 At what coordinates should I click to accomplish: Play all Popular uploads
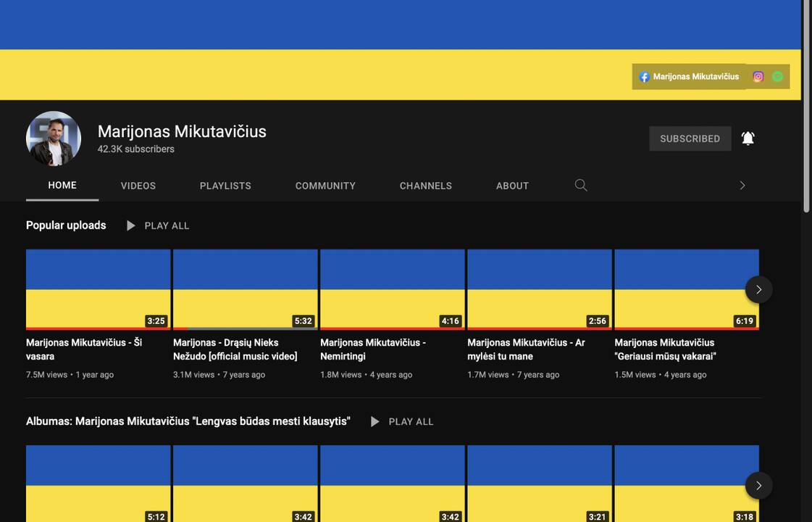pyautogui.click(x=158, y=225)
